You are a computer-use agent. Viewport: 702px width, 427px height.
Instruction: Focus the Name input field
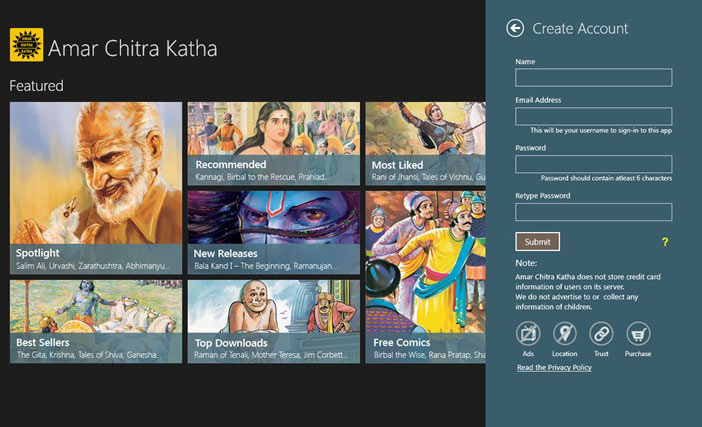click(x=594, y=77)
